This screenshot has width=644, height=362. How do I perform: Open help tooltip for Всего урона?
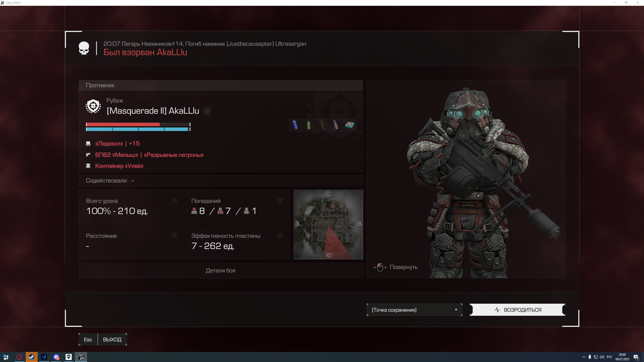(x=175, y=201)
